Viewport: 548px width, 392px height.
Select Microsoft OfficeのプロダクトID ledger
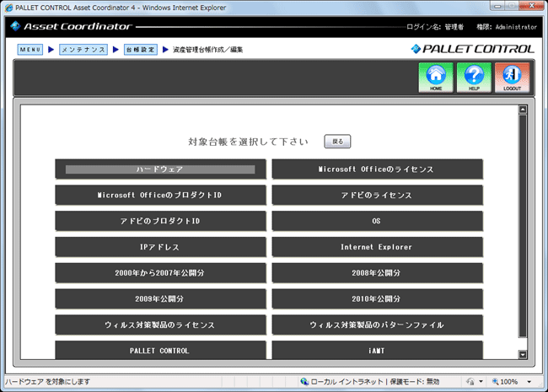click(x=160, y=195)
